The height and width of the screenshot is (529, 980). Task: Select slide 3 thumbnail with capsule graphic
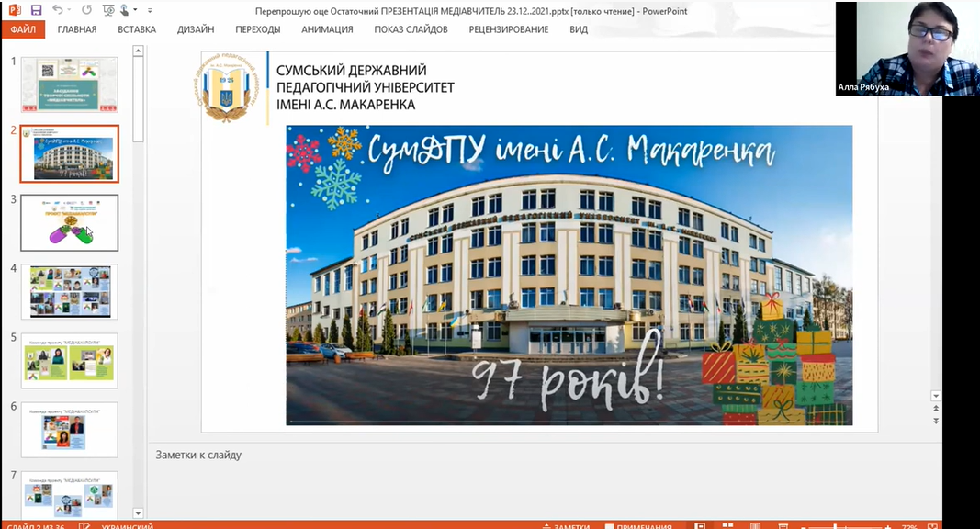[x=70, y=222]
